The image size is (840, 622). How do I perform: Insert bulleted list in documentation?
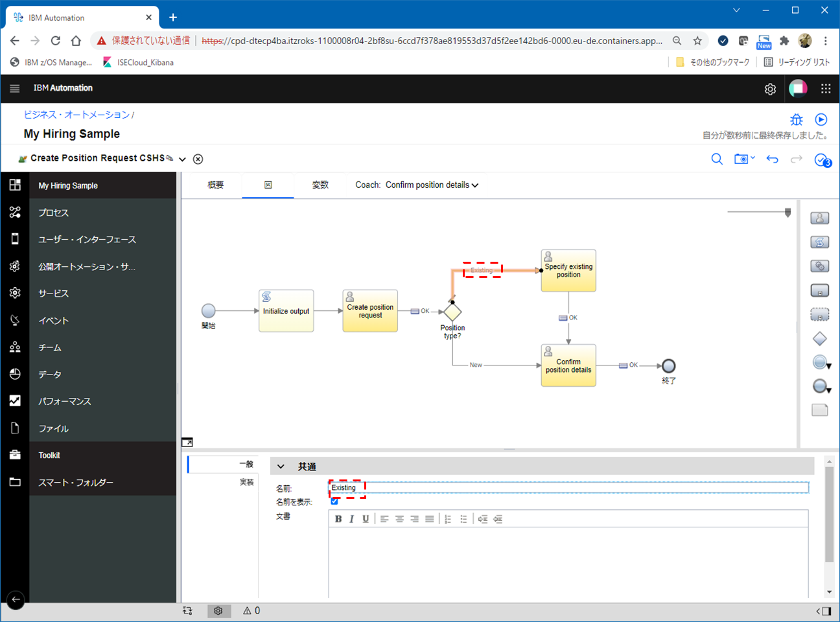tap(463, 519)
